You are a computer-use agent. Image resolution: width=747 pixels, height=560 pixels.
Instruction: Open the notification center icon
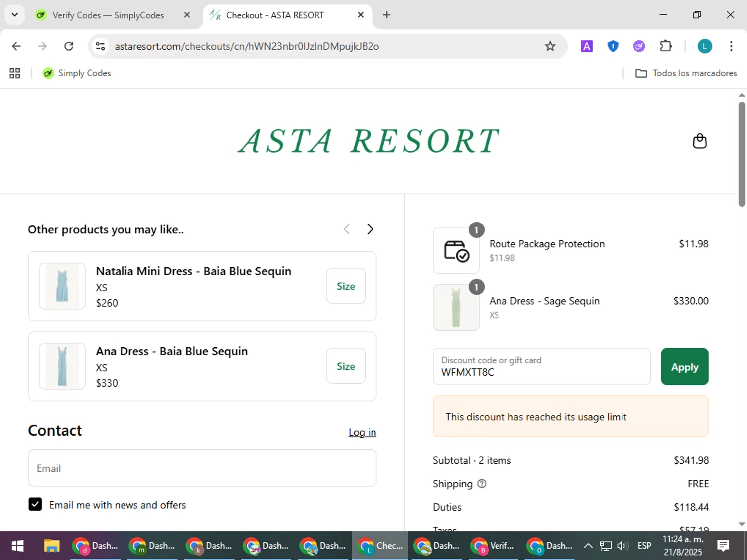(723, 546)
